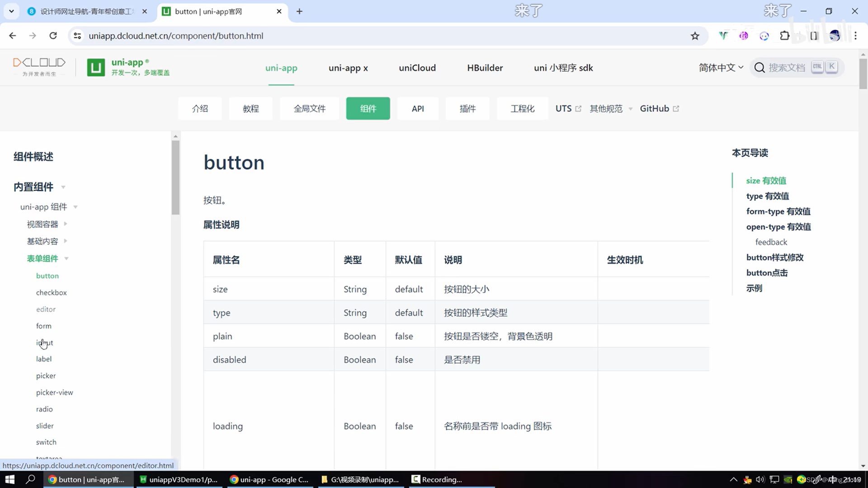Open the G:\视频录制 folder taskbar window
Screen dimensions: 868x488
(360, 479)
